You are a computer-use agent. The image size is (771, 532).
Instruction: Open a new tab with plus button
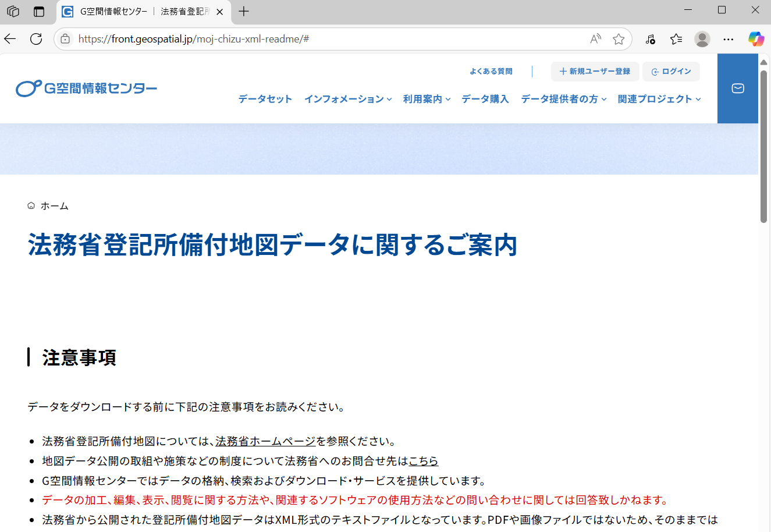click(244, 11)
